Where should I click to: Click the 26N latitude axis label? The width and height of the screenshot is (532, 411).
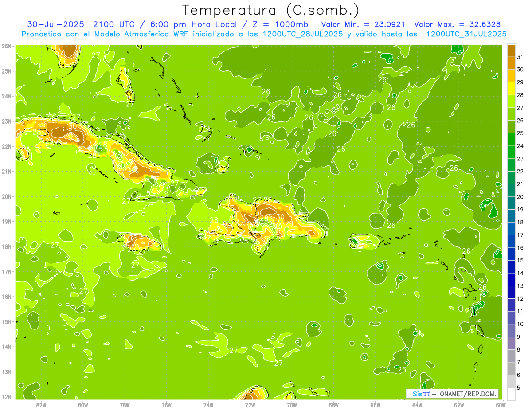tap(7, 46)
